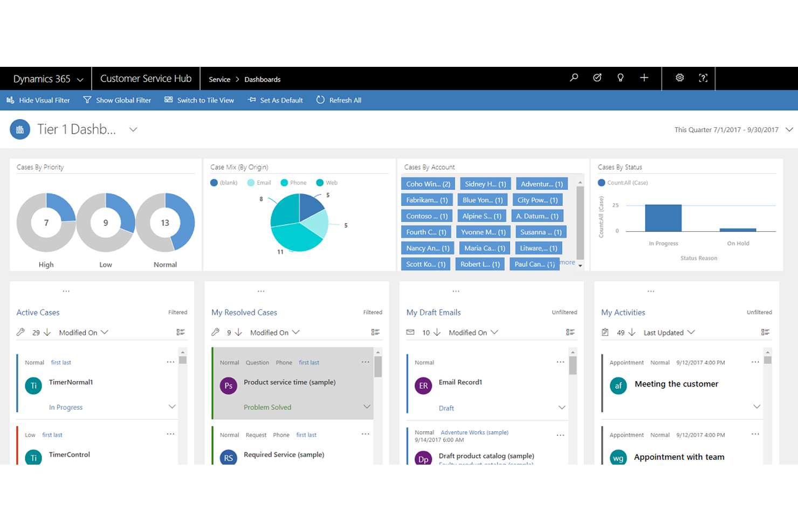Open My Draft Emails view options icon
The image size is (798, 532).
[x=570, y=333]
